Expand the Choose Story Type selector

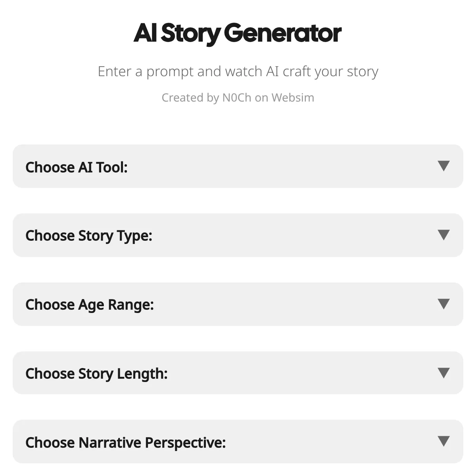pos(238,235)
